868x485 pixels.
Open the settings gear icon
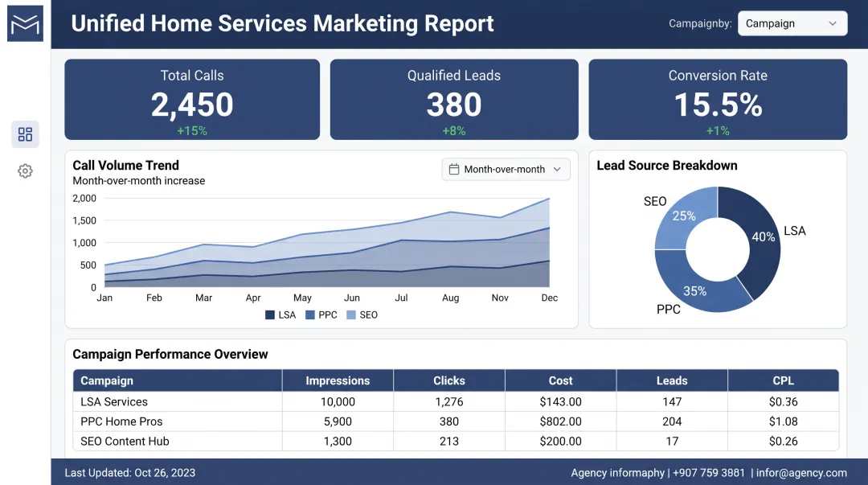[25, 171]
